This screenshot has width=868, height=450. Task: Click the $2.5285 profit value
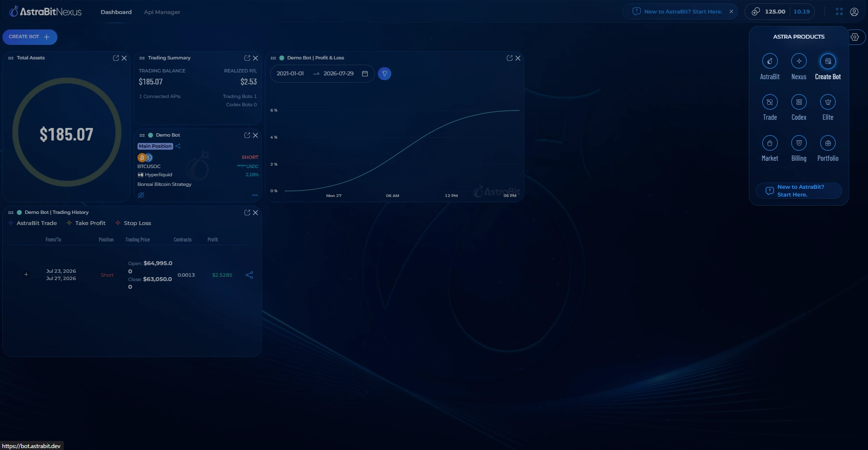coord(222,275)
